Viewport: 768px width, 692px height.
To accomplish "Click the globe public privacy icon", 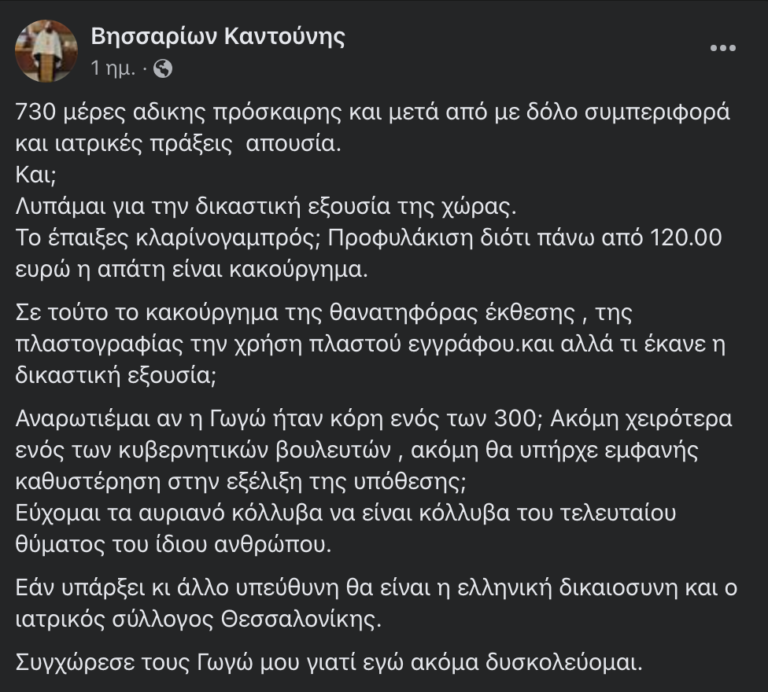I will click(x=164, y=69).
